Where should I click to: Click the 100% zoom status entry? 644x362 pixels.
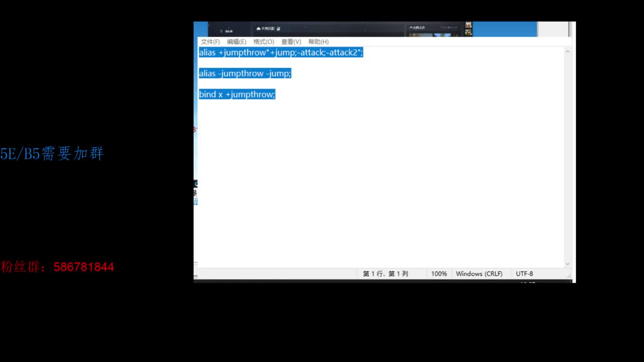[439, 274]
